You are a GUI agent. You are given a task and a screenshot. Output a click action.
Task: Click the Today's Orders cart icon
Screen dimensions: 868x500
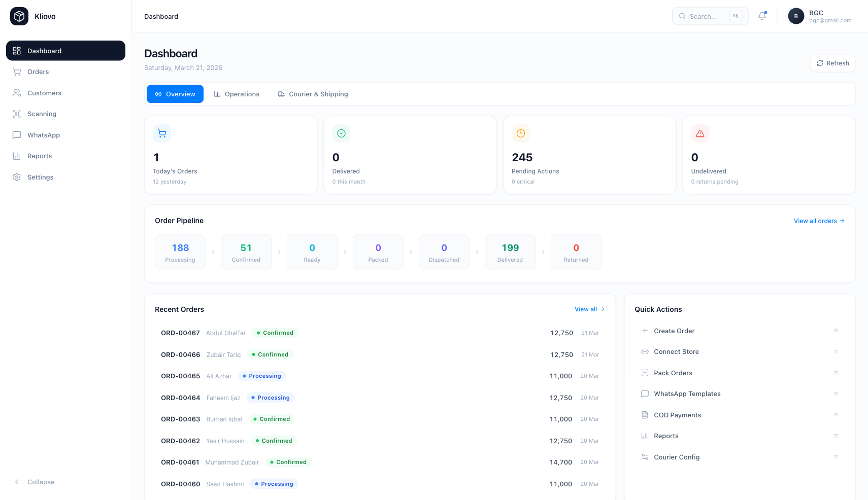(162, 134)
